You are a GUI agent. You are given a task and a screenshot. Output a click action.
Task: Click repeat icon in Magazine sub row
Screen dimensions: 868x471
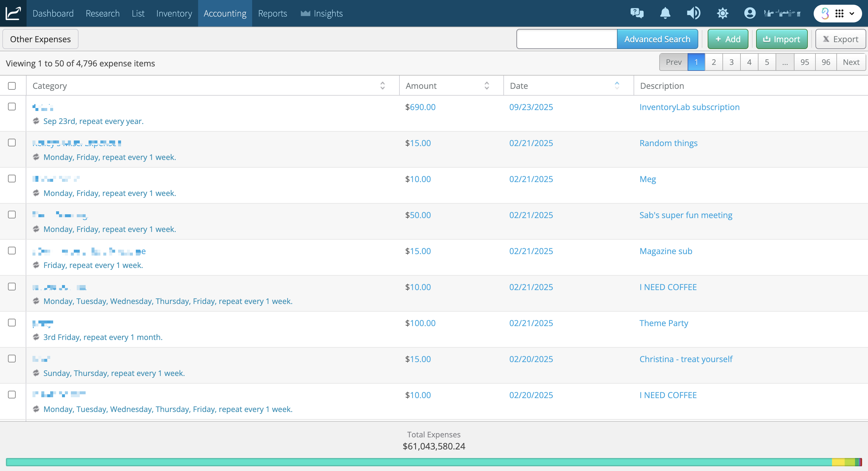36,265
